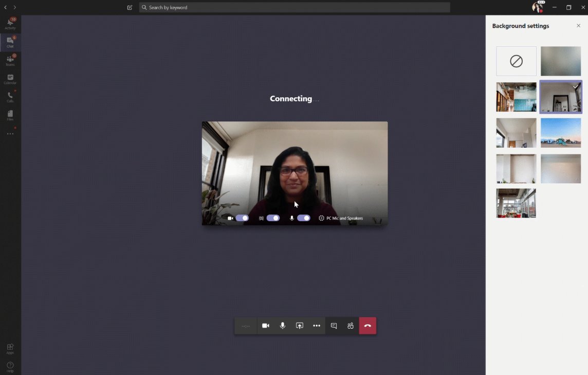Open Chat in the left sidebar

click(10, 42)
